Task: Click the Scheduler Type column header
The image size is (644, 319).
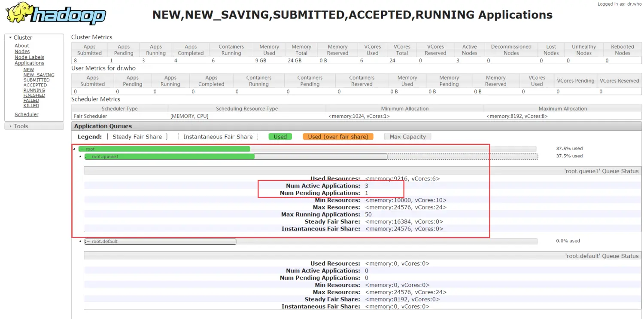Action: (x=120, y=109)
